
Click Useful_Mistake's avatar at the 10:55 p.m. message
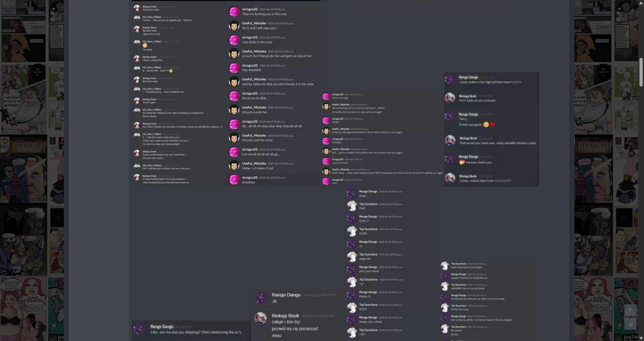click(x=234, y=165)
